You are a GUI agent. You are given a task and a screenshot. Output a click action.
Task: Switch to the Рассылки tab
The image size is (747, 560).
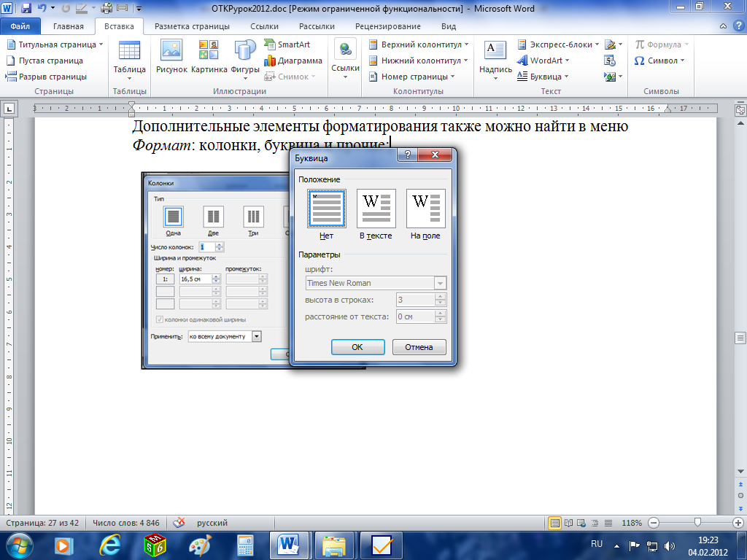317,26
